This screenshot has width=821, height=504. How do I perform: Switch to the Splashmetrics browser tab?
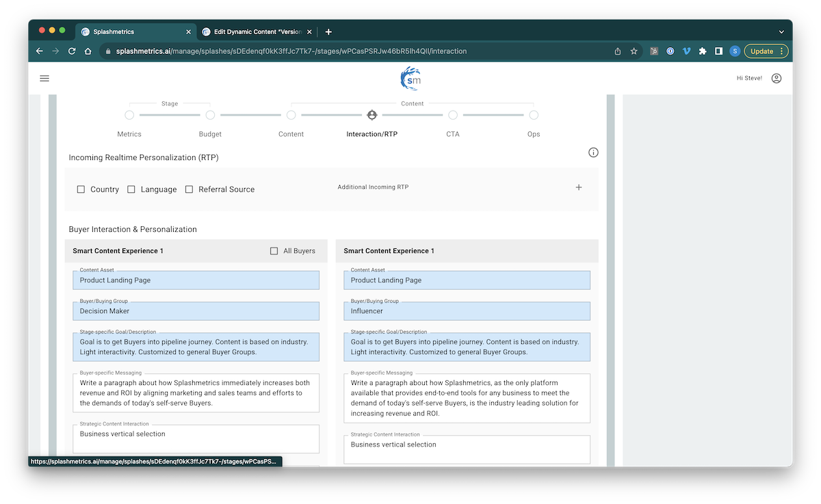[135, 32]
